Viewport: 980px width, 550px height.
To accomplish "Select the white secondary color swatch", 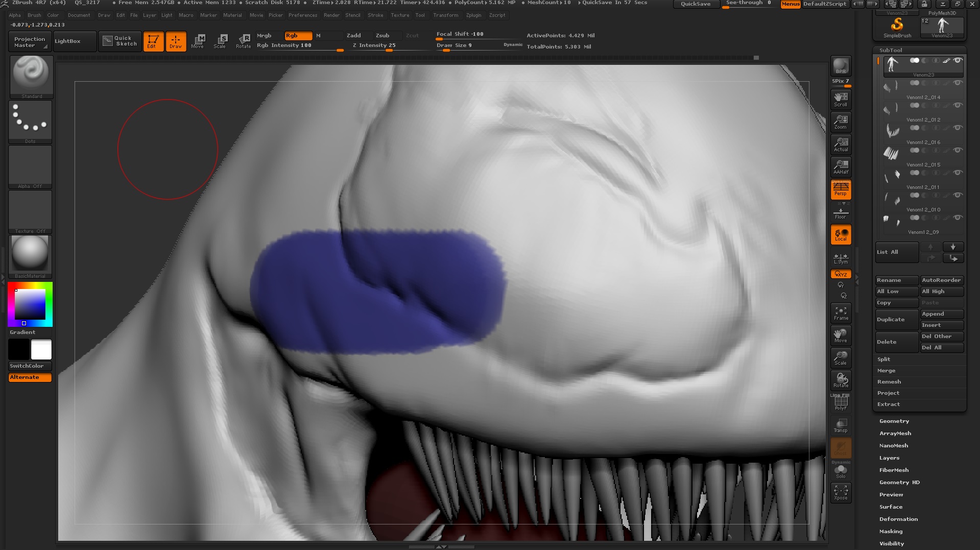I will (41, 350).
